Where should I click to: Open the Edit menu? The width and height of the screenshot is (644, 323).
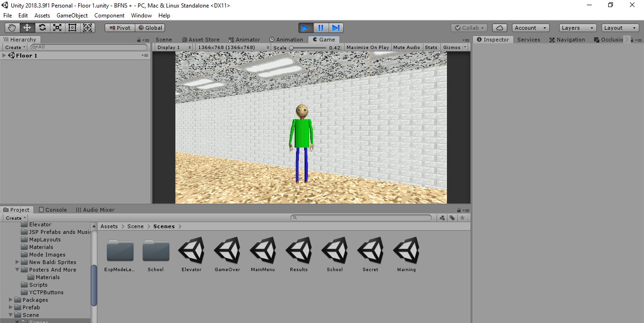(23, 16)
